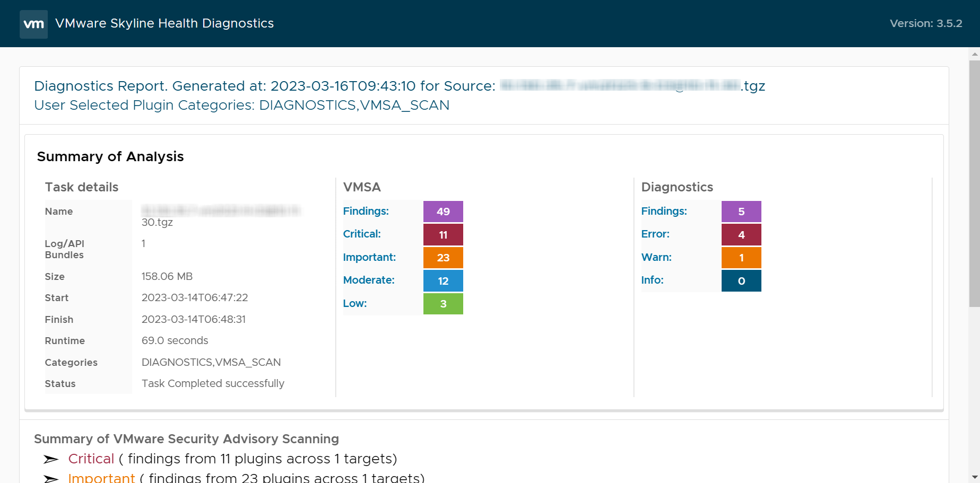The width and height of the screenshot is (980, 483).
Task: Open the Diagnostics Warn link
Action: click(656, 257)
